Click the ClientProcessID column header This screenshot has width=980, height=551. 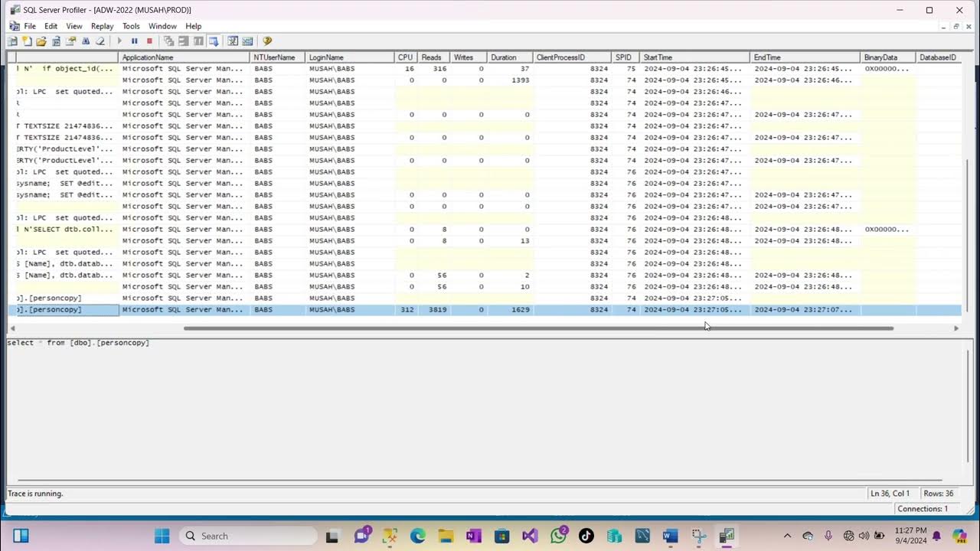573,57
